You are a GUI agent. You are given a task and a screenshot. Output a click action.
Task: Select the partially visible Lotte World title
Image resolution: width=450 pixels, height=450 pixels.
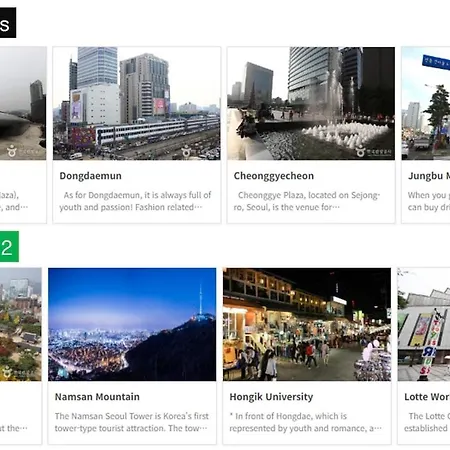point(427,397)
